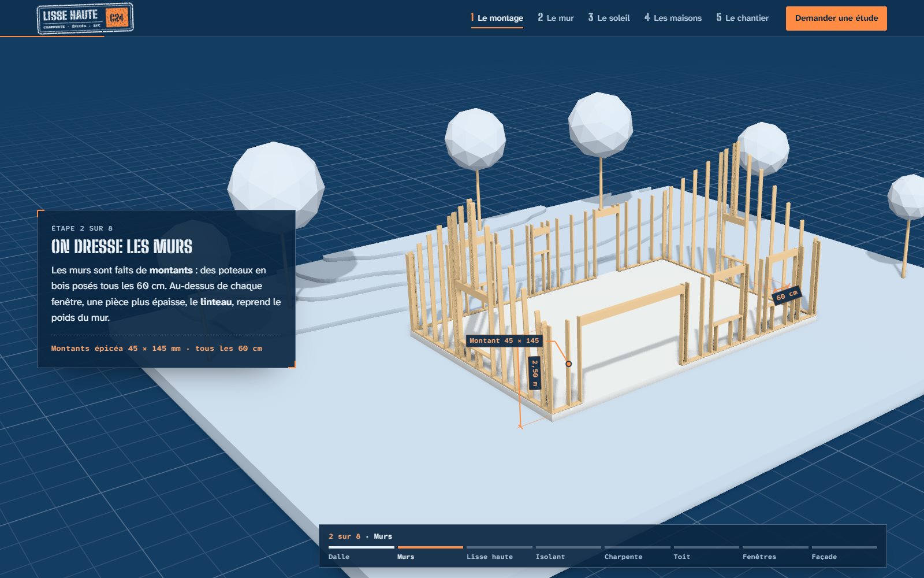Jump to the Lisse haute step
924x578 pixels.
pyautogui.click(x=500, y=554)
